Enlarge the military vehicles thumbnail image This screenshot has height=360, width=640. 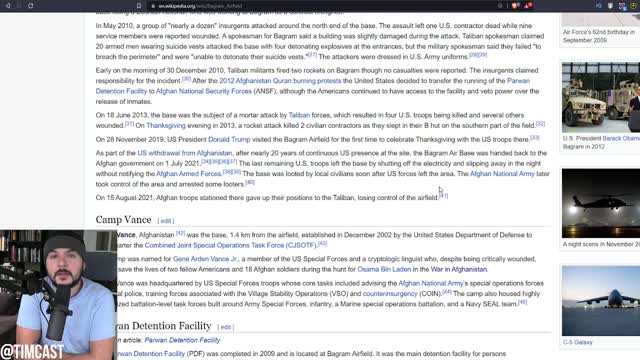[x=600, y=97]
